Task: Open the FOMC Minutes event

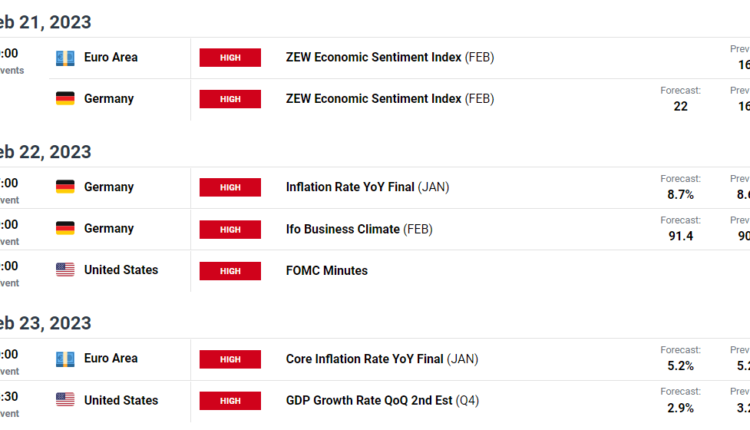Action: 326,270
